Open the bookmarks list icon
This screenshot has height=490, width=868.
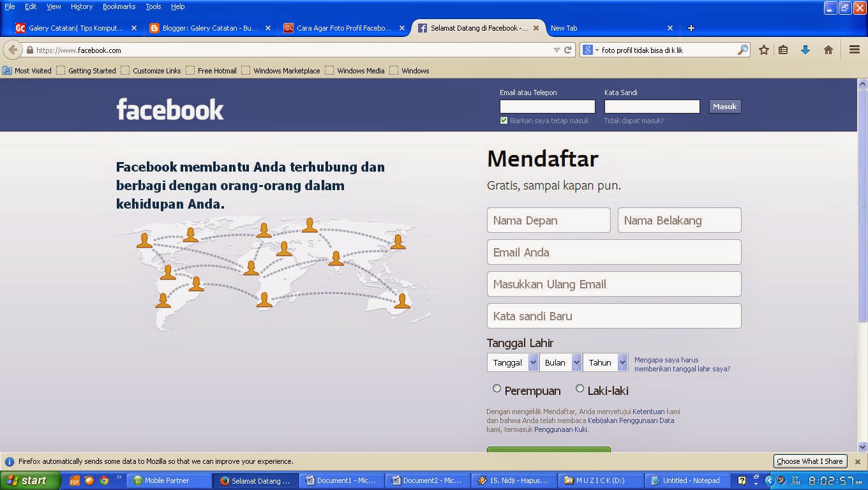point(783,50)
